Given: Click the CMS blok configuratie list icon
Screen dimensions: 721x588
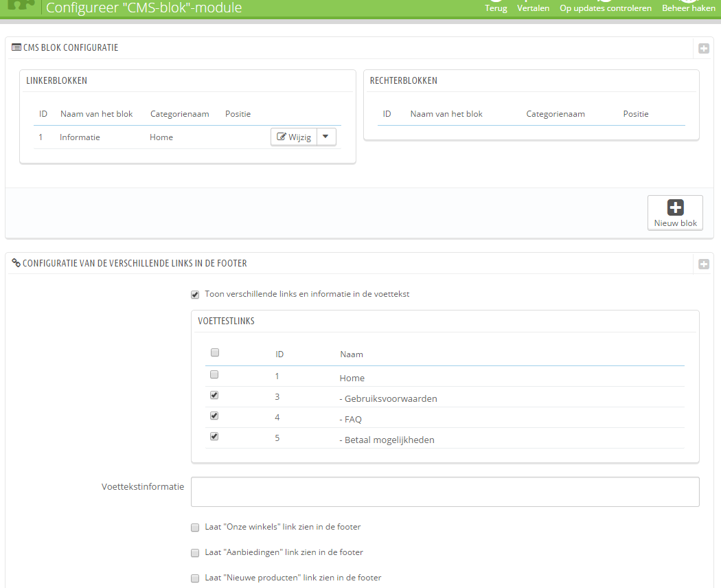Looking at the screenshot, I should pyautogui.click(x=16, y=47).
